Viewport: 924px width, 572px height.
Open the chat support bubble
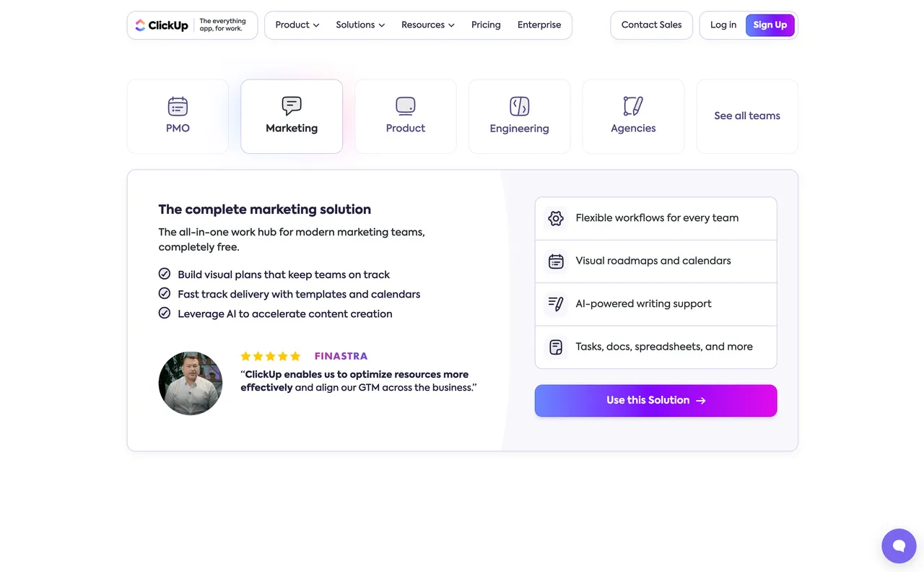pyautogui.click(x=899, y=545)
